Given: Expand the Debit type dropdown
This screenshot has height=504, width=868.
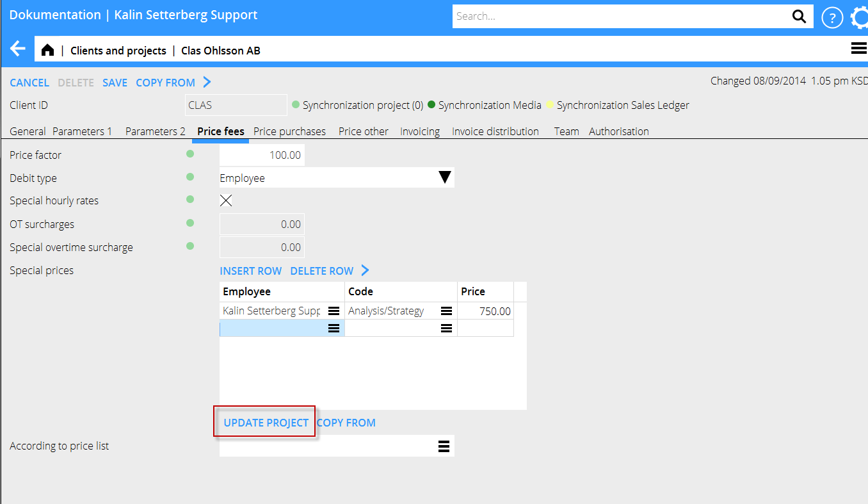Looking at the screenshot, I should tap(445, 178).
